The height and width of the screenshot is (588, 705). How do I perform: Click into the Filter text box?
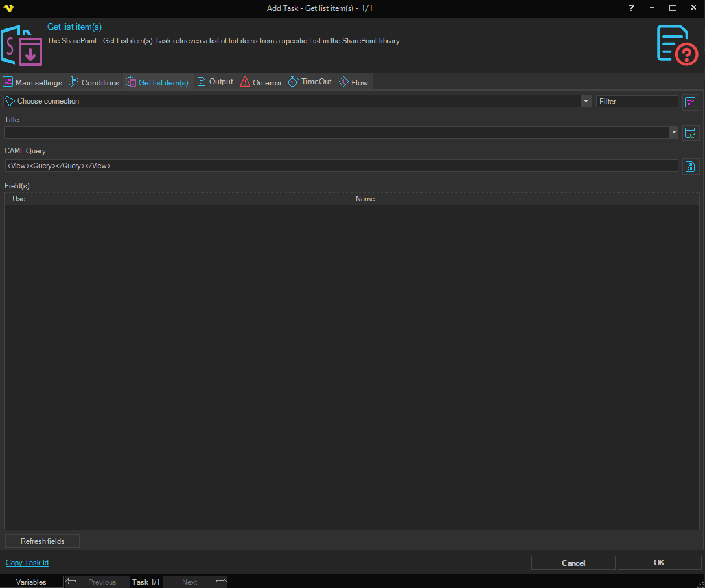point(636,102)
